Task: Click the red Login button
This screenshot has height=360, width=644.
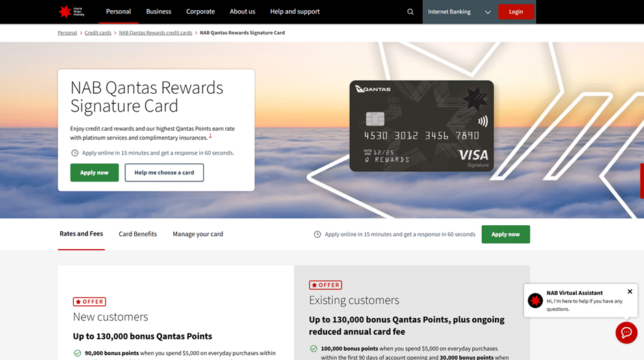Action: (x=516, y=12)
